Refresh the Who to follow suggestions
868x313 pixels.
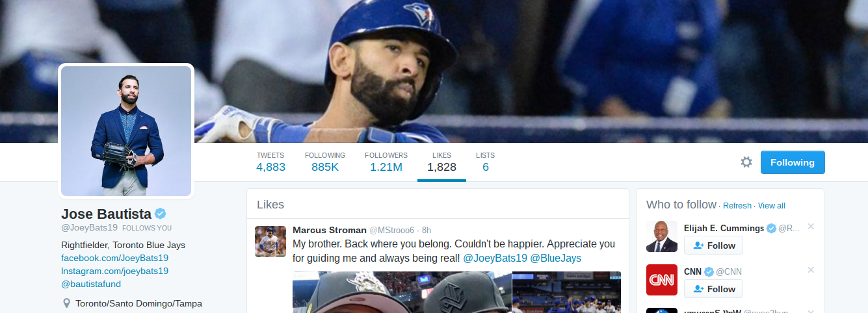click(x=737, y=206)
